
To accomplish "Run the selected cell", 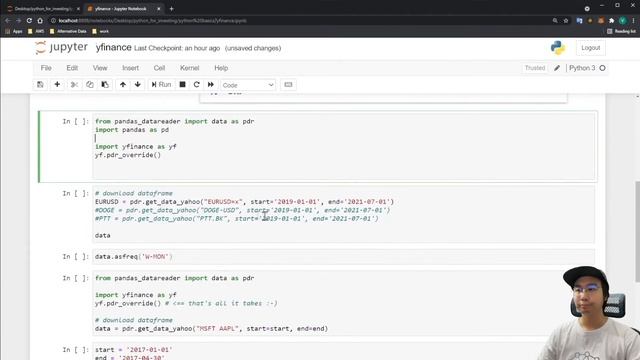I will [x=161, y=84].
